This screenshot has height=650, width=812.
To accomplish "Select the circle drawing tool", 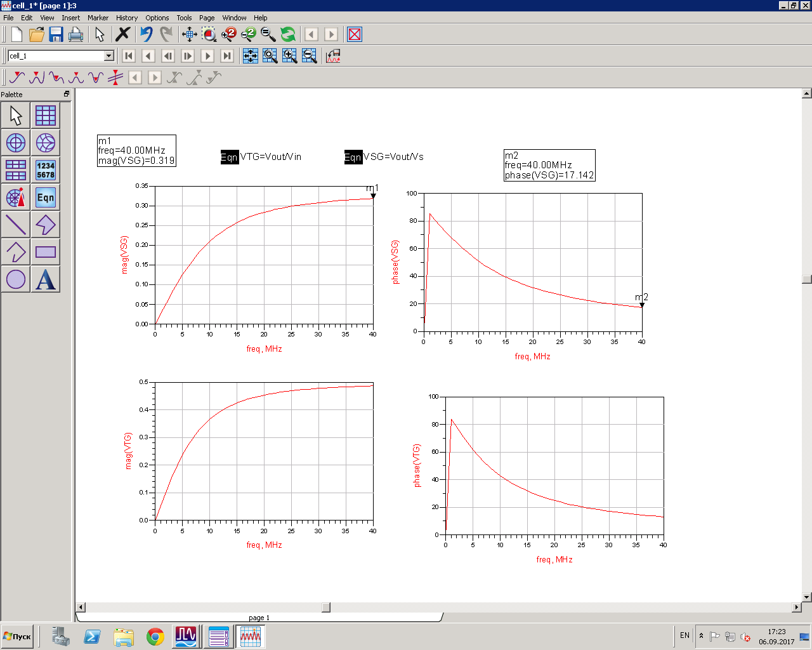I will [x=16, y=279].
